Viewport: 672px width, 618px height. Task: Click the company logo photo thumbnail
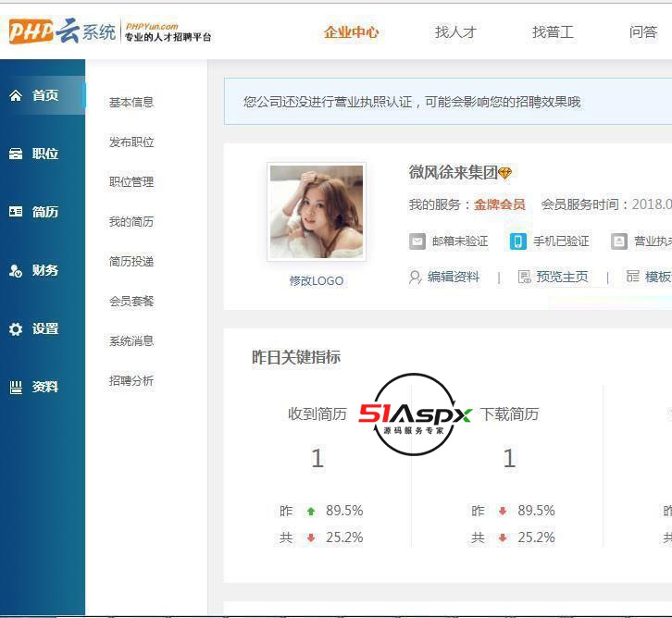coord(317,212)
